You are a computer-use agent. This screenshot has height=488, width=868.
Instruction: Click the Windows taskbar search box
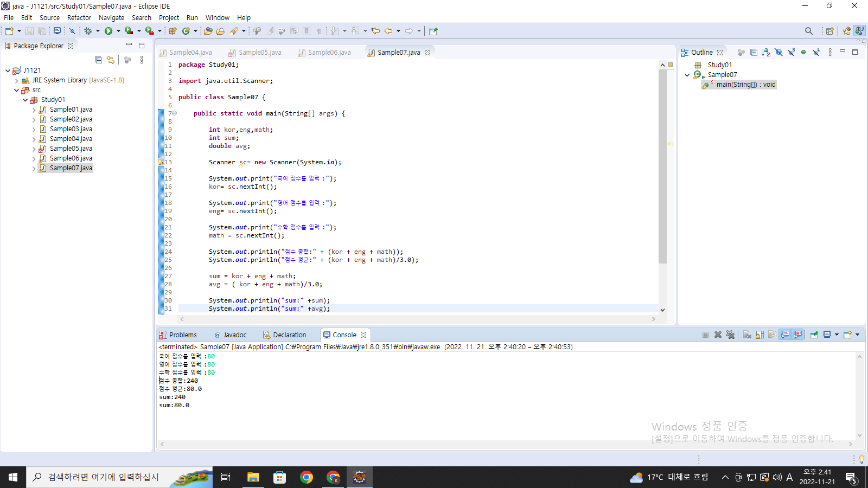pos(119,477)
